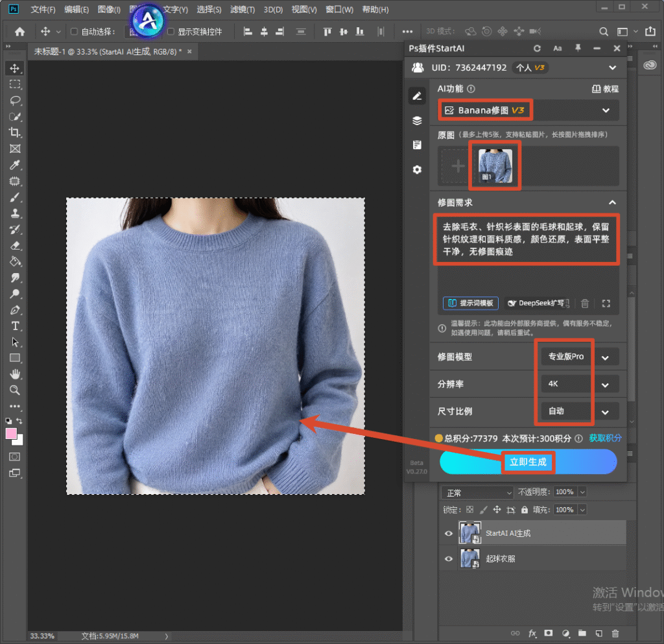Click the white background color swatch

(19, 441)
